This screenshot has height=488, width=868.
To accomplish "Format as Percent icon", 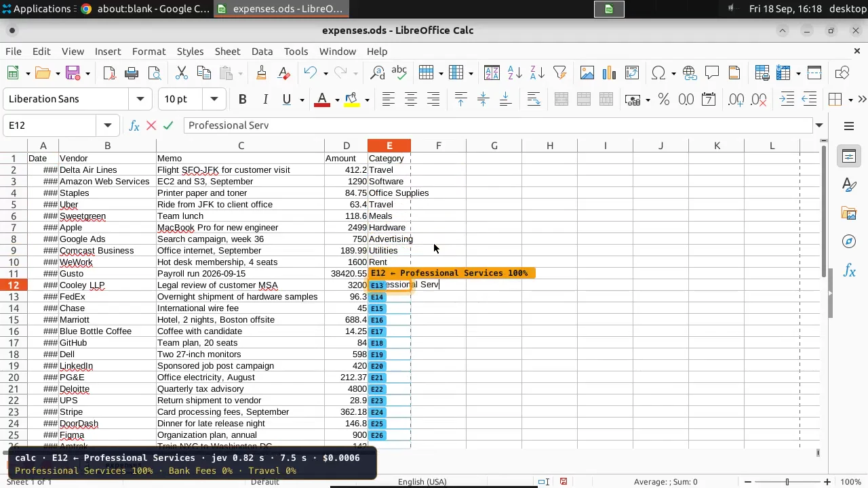I will (x=664, y=100).
